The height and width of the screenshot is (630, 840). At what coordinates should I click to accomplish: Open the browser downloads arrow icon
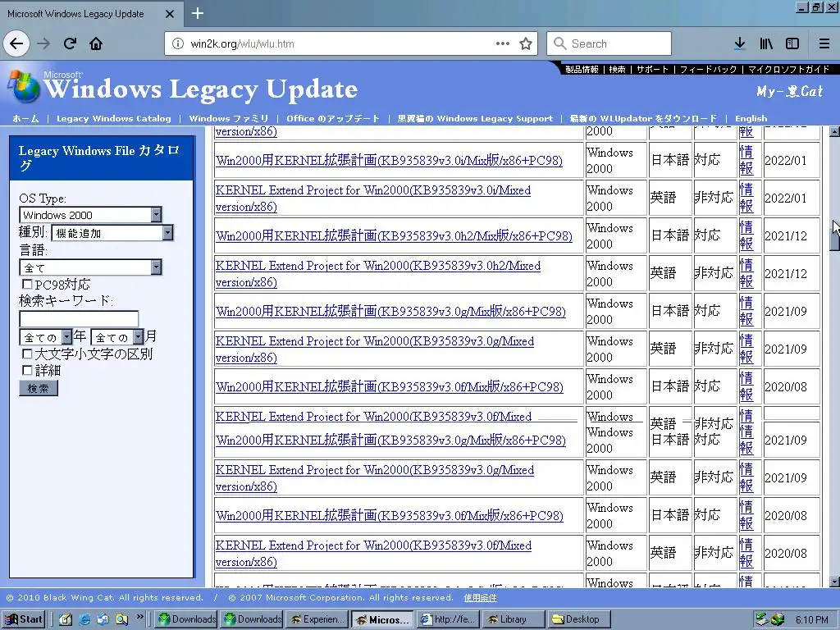tap(740, 43)
